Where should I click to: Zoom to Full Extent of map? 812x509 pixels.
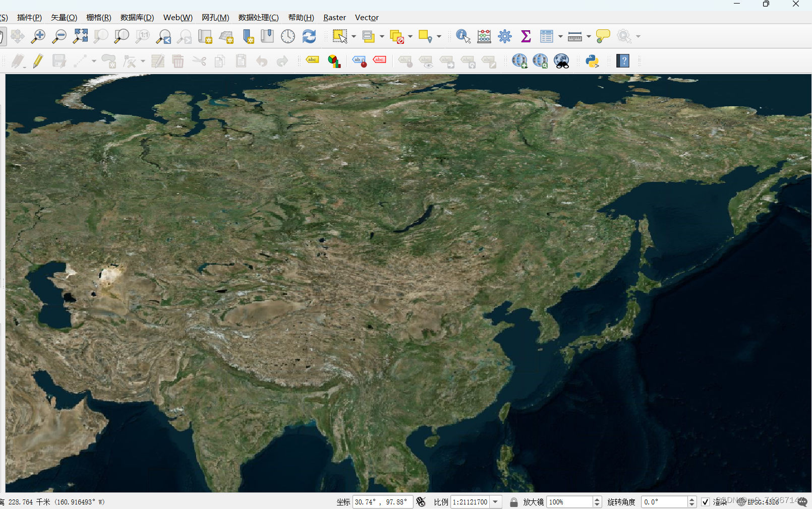point(80,36)
